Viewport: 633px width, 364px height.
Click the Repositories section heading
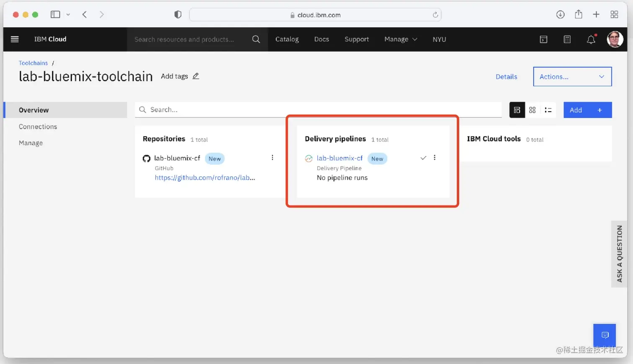(164, 139)
